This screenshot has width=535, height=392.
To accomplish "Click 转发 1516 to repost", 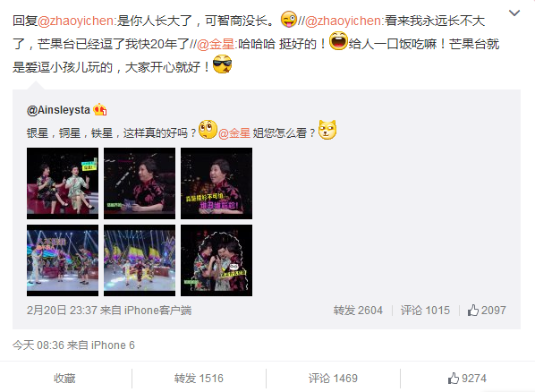I will pos(199,379).
